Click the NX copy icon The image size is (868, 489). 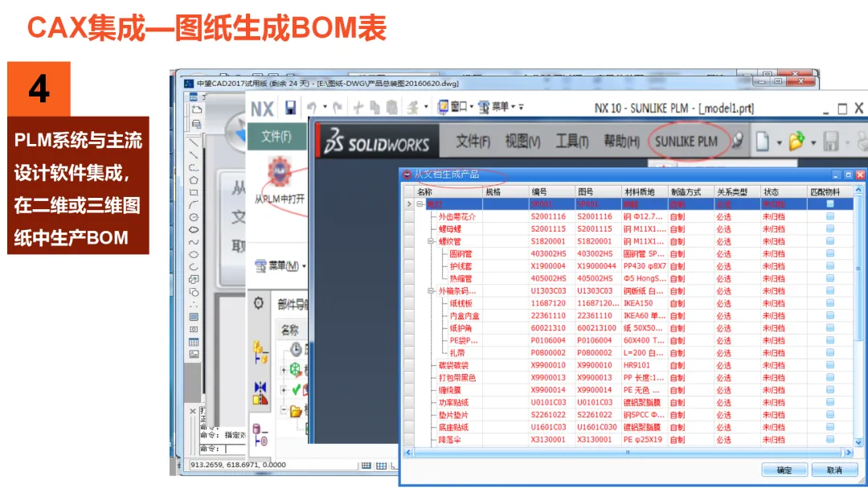[375, 108]
